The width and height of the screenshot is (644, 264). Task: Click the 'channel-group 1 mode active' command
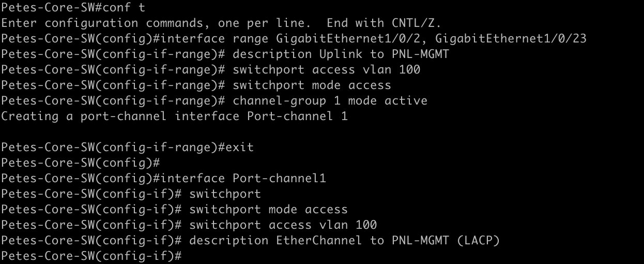click(x=330, y=101)
